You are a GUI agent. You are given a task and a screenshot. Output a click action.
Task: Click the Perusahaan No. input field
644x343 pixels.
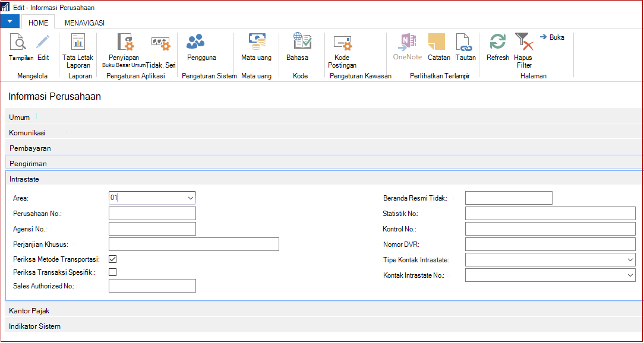coord(152,214)
